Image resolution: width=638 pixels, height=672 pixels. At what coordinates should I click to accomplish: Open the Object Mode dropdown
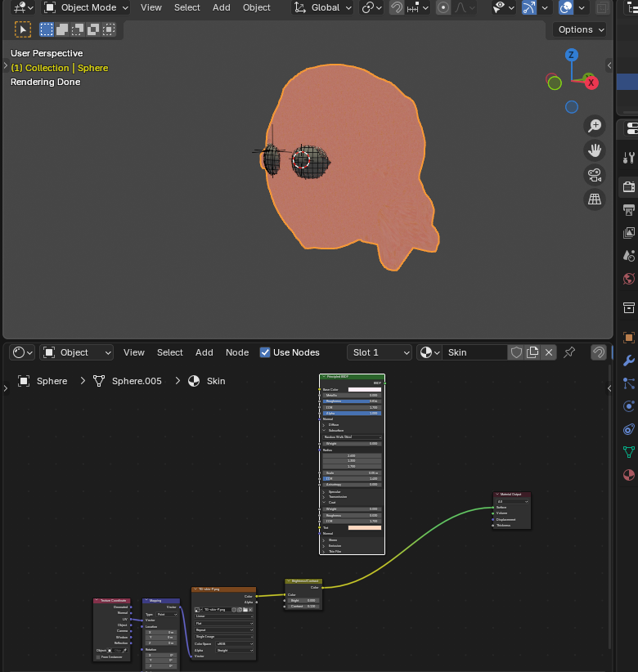tap(86, 7)
